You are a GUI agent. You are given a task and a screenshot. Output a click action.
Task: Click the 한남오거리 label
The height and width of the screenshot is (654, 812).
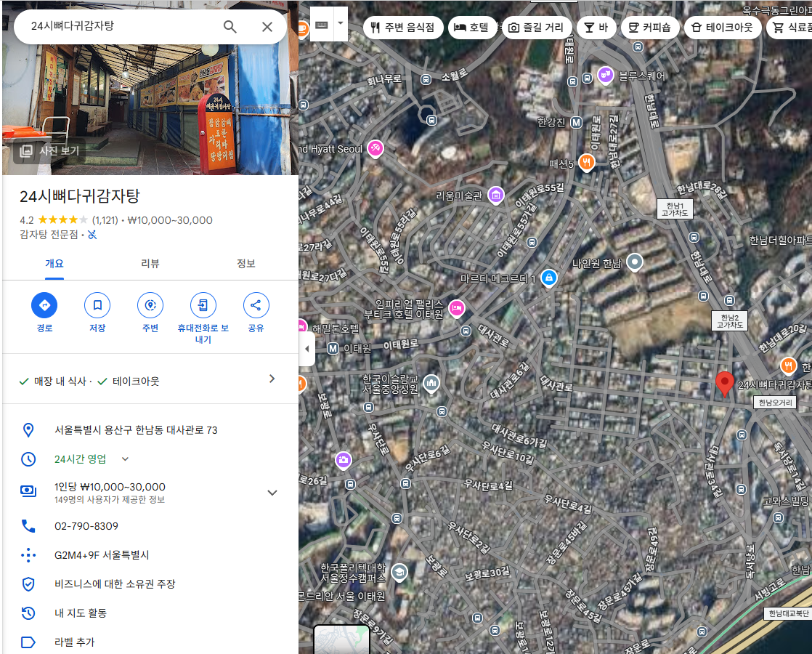(775, 403)
